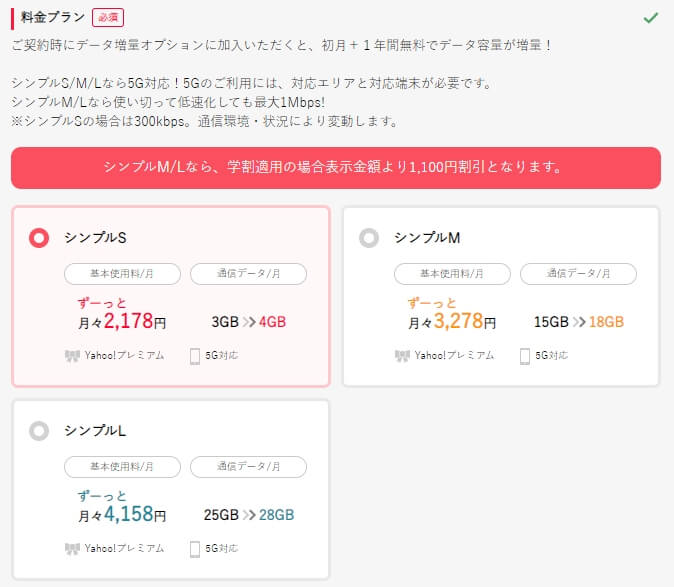Click Yahoo!プレミアム icon in シンプルM card

click(402, 356)
